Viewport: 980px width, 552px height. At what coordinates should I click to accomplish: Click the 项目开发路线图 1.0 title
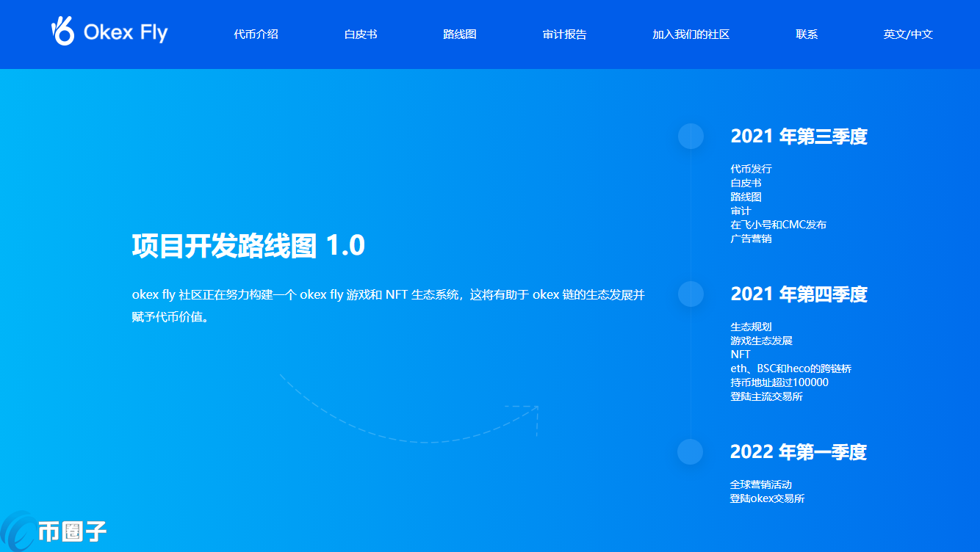(x=248, y=246)
